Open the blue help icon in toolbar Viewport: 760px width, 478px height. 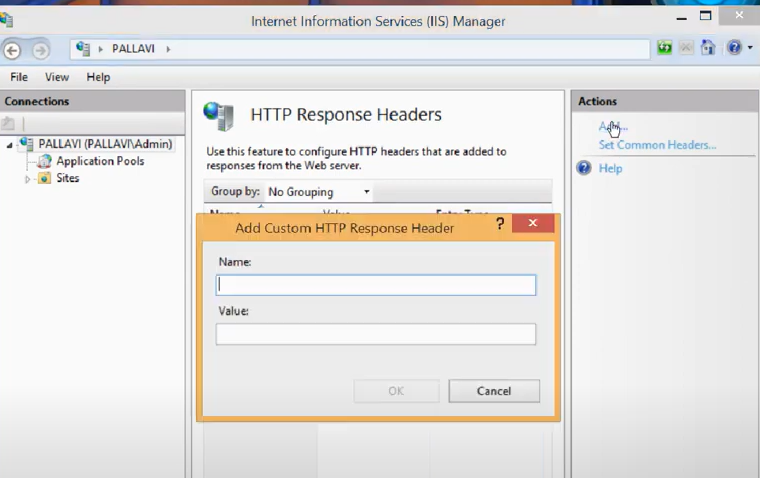click(x=734, y=48)
